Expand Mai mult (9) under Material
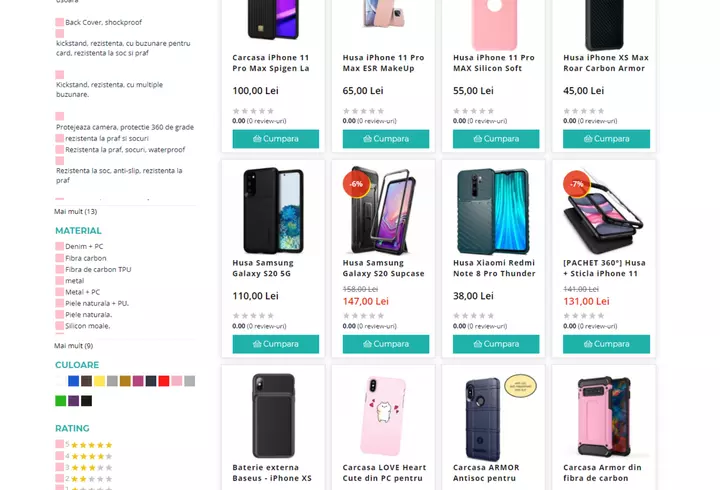Viewport: 720px width, 490px height. tap(73, 346)
